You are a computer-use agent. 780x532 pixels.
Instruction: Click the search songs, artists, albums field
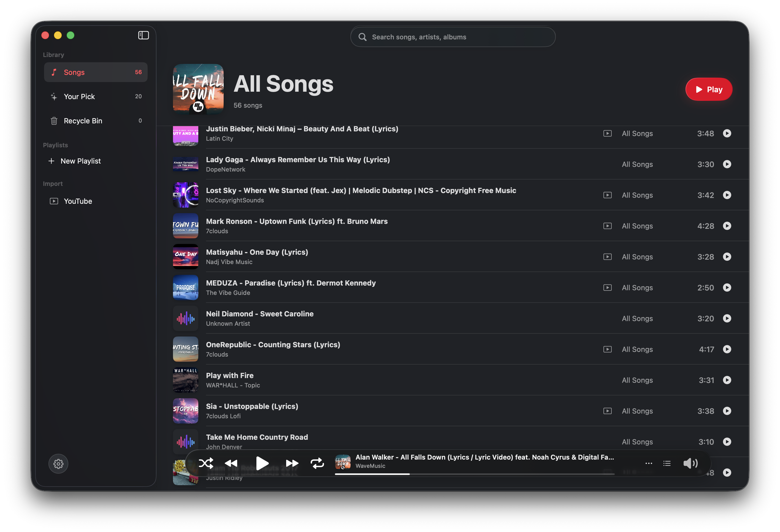[x=453, y=37]
